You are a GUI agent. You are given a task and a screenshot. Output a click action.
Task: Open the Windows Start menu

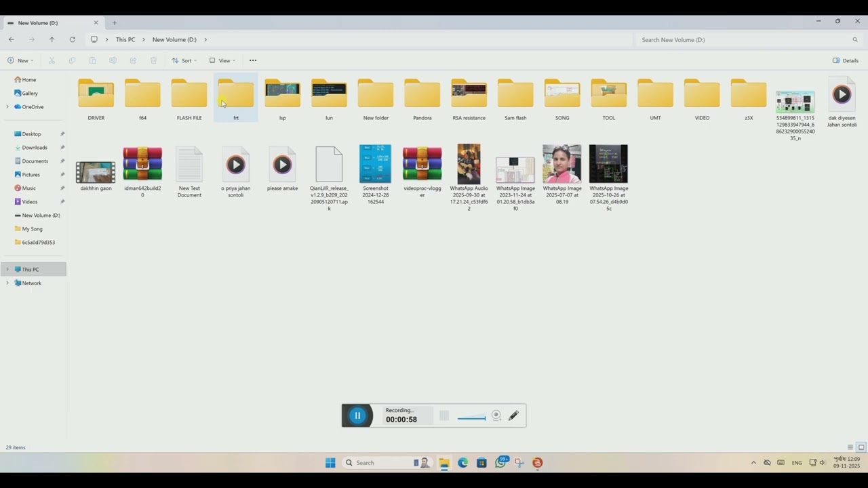click(x=330, y=463)
